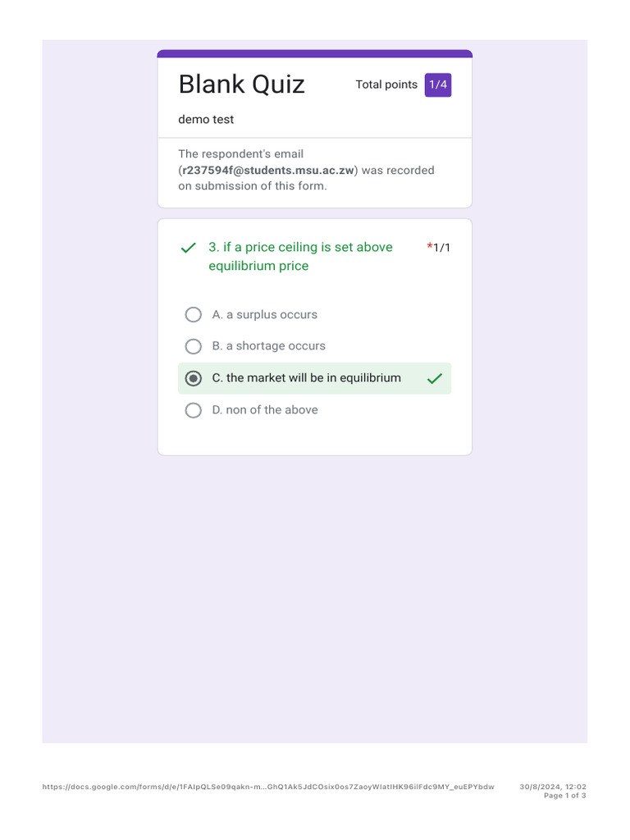
Task: Click the green tick at the end of option C's row
Action: tap(435, 378)
